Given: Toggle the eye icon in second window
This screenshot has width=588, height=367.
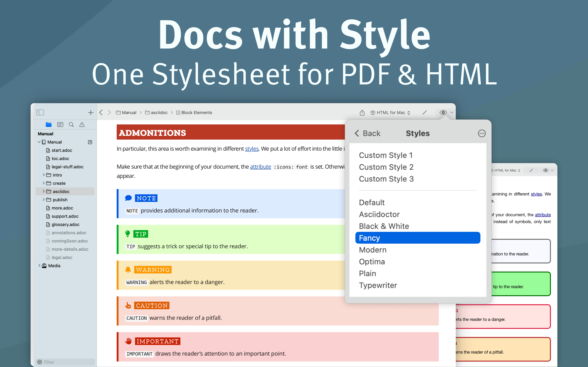Looking at the screenshot, I should [x=546, y=170].
